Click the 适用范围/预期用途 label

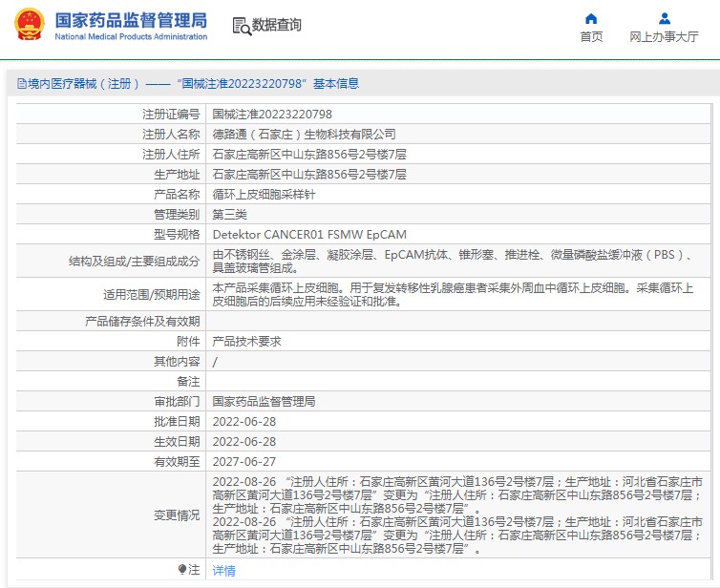[x=152, y=295]
